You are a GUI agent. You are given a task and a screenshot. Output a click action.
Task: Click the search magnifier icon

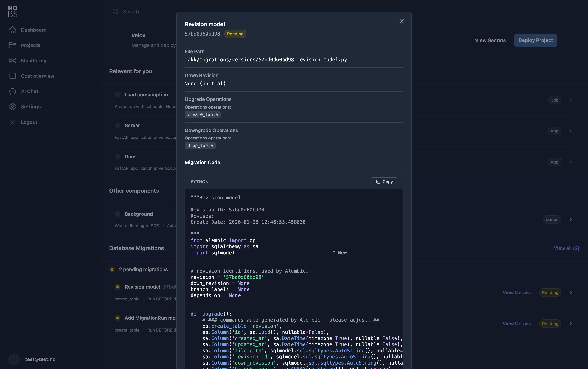(x=115, y=11)
